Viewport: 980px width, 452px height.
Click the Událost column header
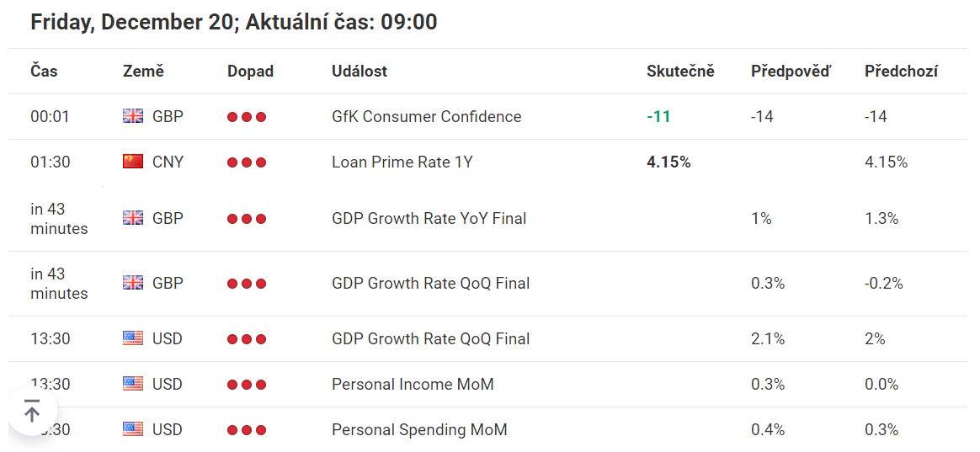tap(360, 72)
